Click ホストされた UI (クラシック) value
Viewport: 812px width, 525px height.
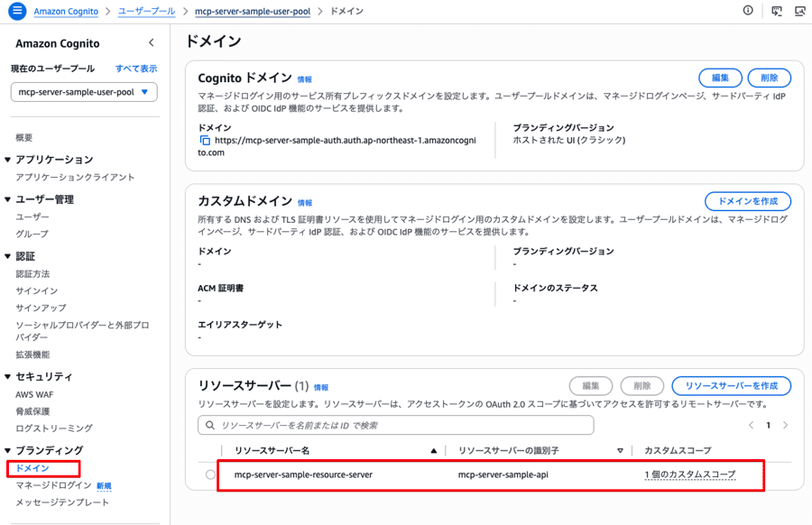click(569, 140)
